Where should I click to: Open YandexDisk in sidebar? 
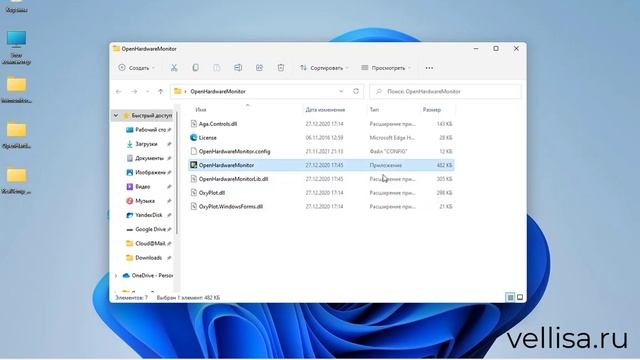(149, 215)
